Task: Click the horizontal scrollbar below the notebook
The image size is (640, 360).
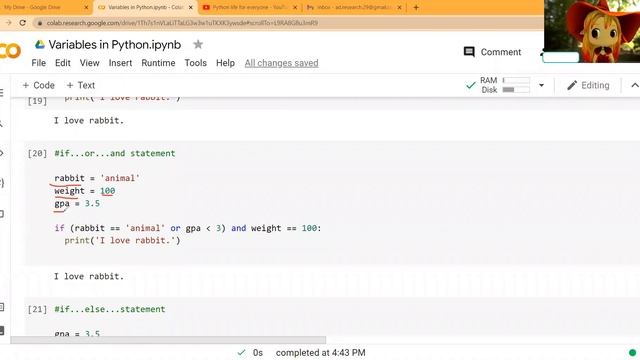Action: 168,340
